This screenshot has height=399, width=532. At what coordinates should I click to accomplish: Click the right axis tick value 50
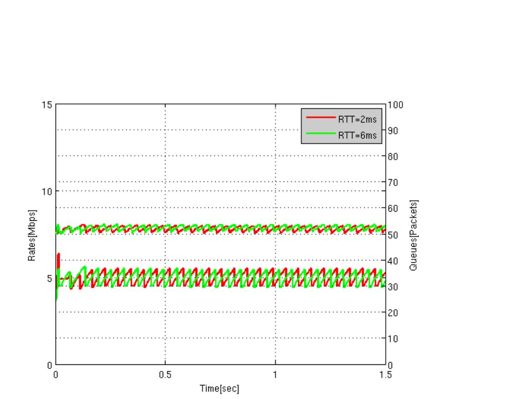[x=393, y=235]
